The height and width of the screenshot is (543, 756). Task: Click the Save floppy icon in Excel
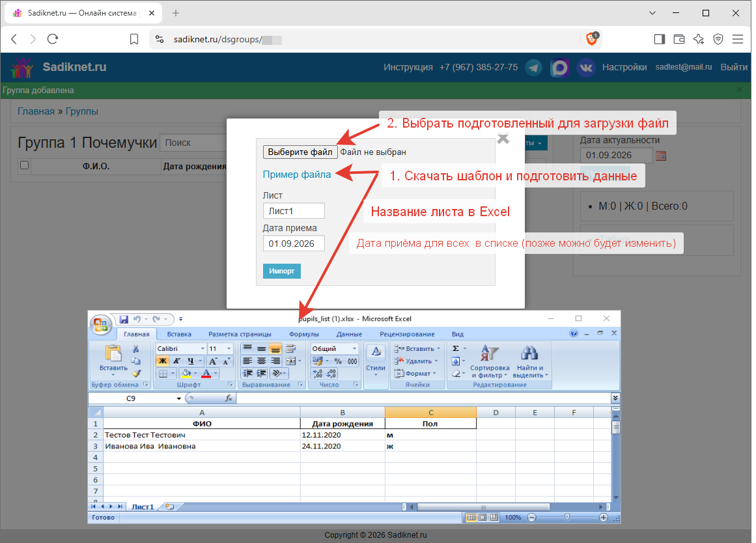(x=124, y=319)
